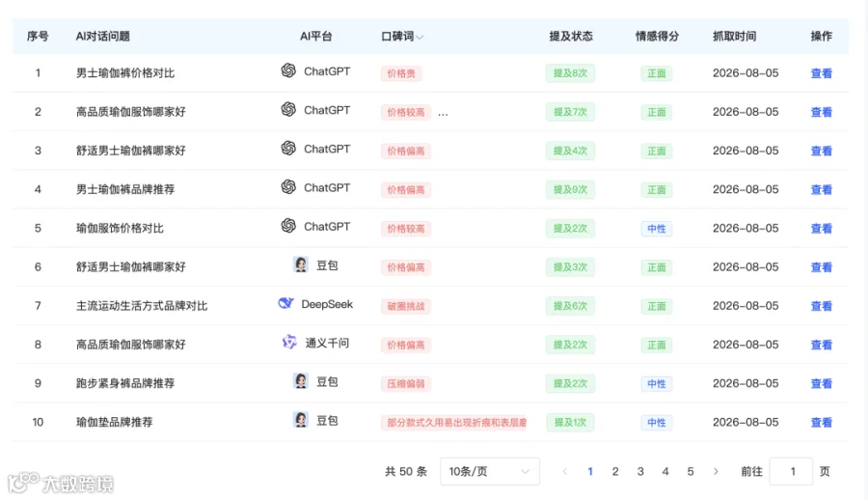Click the 破圈挑战 tag in row 7
The height and width of the screenshot is (500, 868).
click(x=406, y=306)
